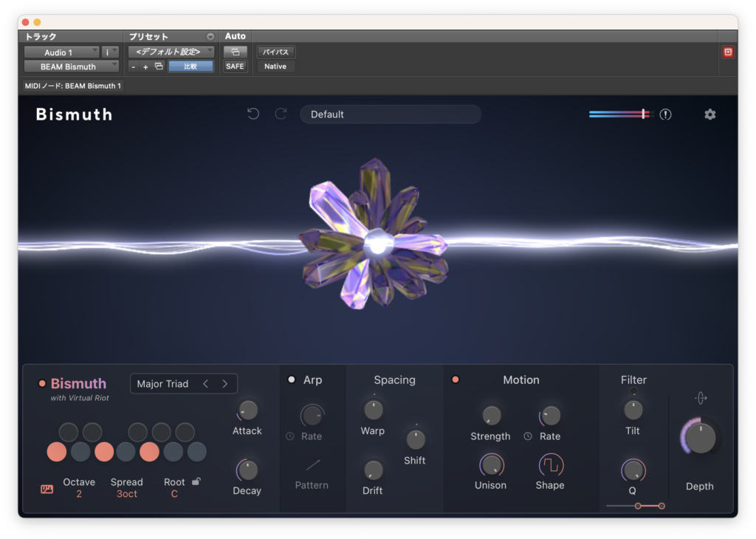
Task: Open the デフォルト設定 preset dropdown
Action: 171,52
